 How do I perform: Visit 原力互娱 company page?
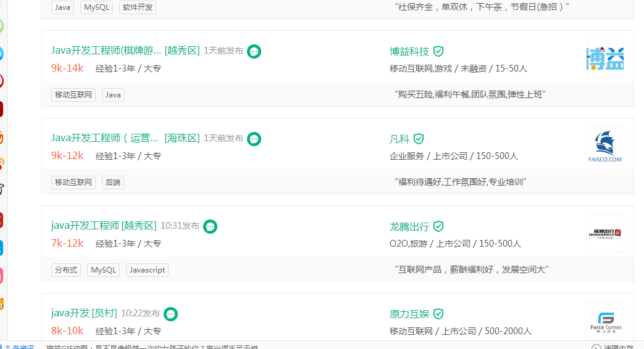point(409,314)
